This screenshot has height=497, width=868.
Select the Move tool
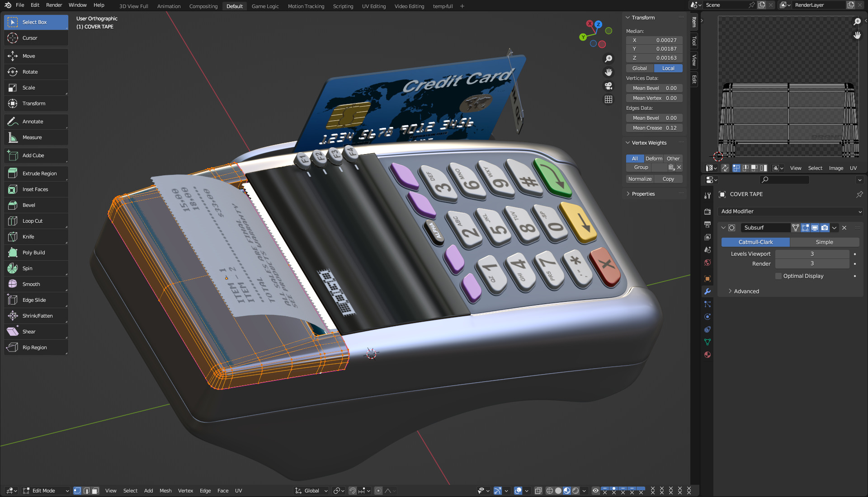tap(36, 56)
